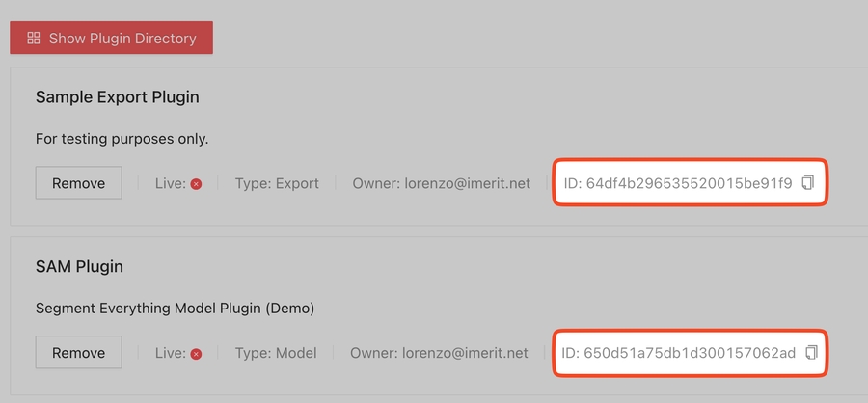Click the grid icon beside Show Plugin Directory

(x=34, y=39)
